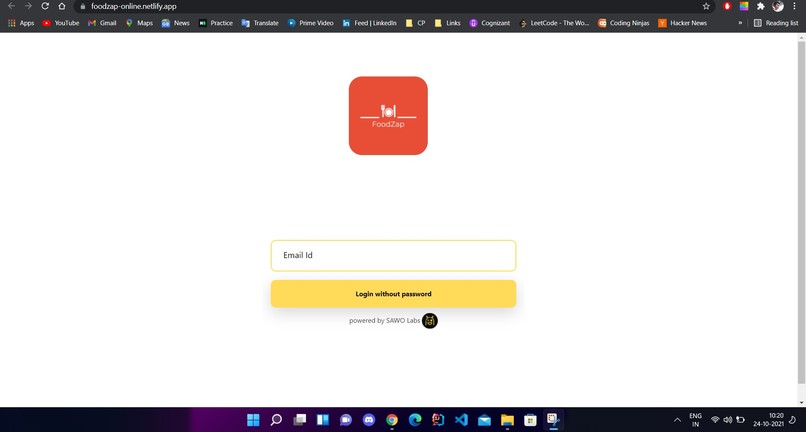Expand the Links bookmarks folder
The image size is (806, 432).
pos(447,23)
